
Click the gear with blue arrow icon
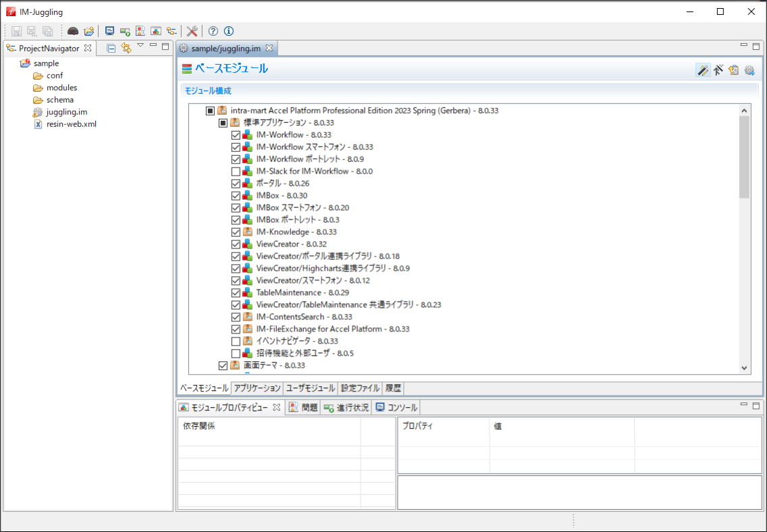pos(749,70)
